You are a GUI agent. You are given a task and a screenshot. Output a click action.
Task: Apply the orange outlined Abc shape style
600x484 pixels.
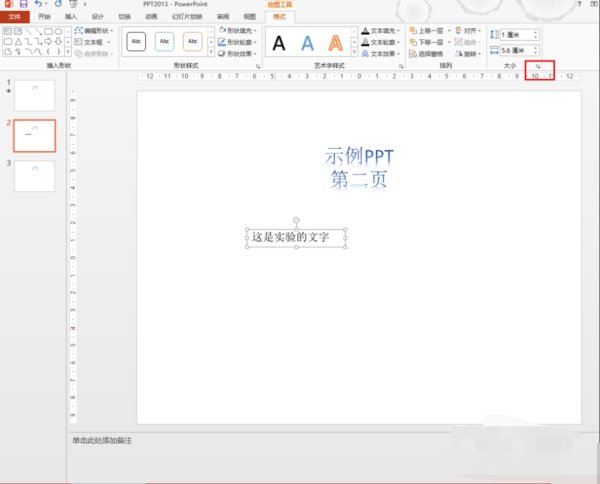[x=192, y=41]
